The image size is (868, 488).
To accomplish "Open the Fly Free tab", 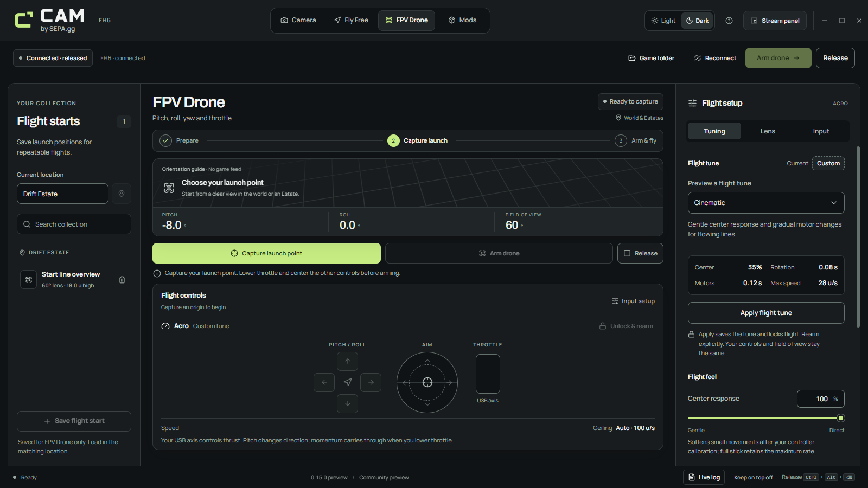I will pos(351,21).
